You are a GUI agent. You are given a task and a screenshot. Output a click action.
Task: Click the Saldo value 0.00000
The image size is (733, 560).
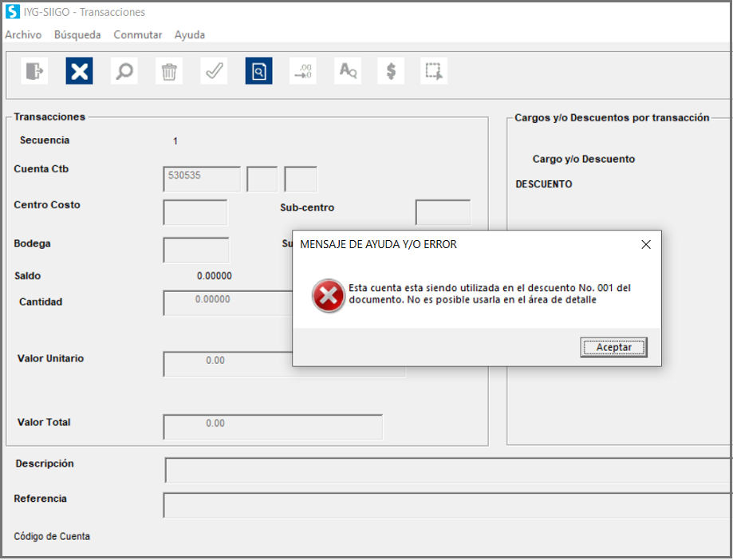point(214,276)
